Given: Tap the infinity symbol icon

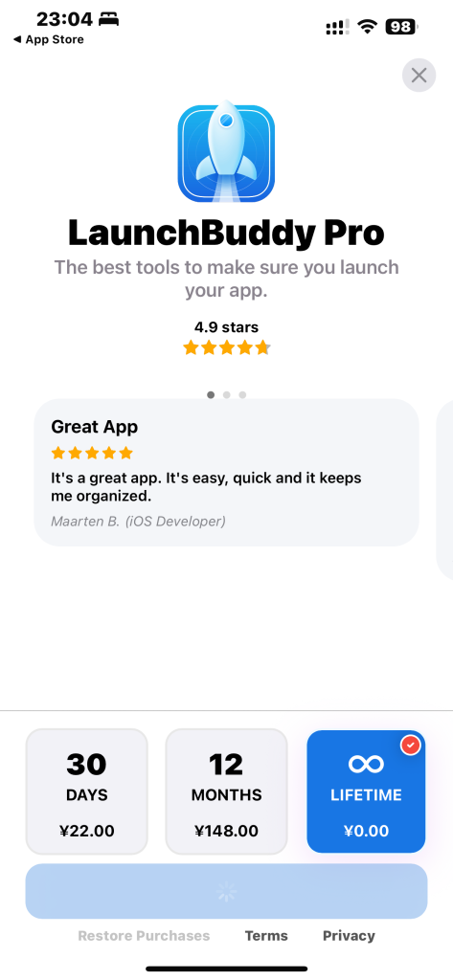Looking at the screenshot, I should [x=366, y=764].
